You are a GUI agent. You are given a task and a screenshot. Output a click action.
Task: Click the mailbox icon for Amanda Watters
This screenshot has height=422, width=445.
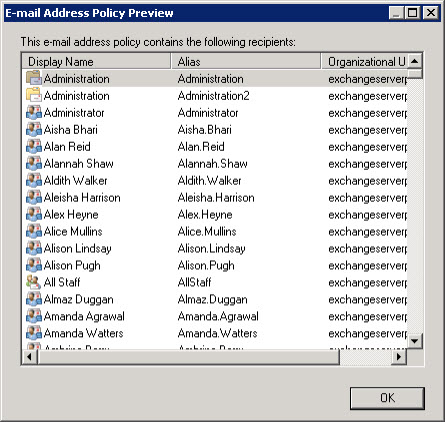point(34,333)
